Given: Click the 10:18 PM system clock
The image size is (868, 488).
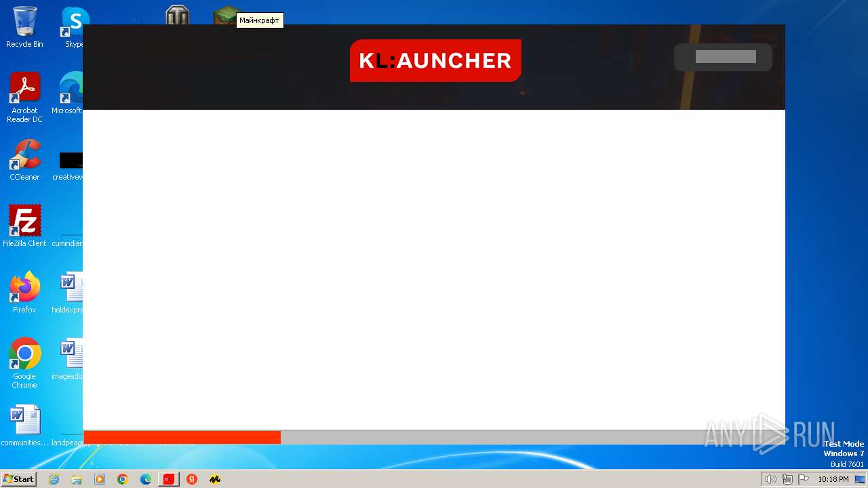Looking at the screenshot, I should 833,479.
